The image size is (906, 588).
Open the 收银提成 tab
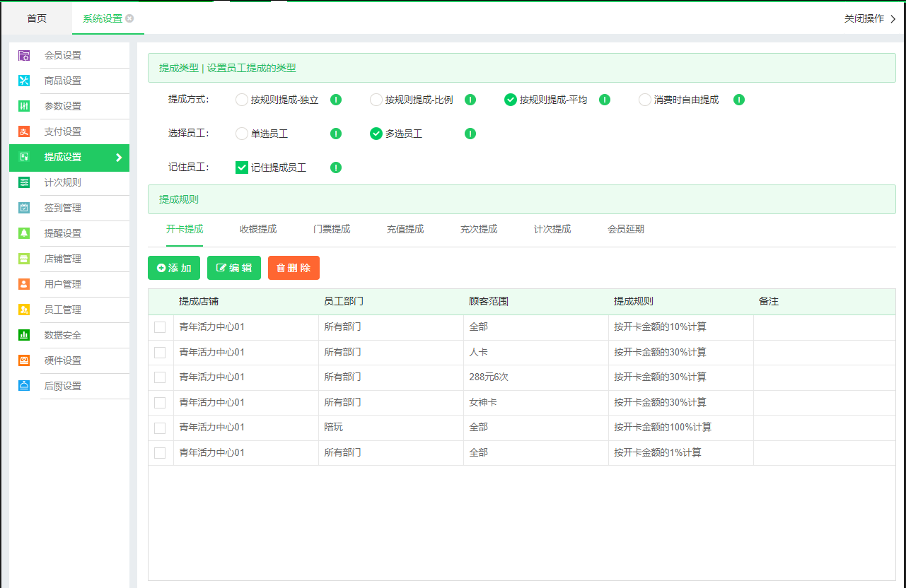click(x=258, y=229)
